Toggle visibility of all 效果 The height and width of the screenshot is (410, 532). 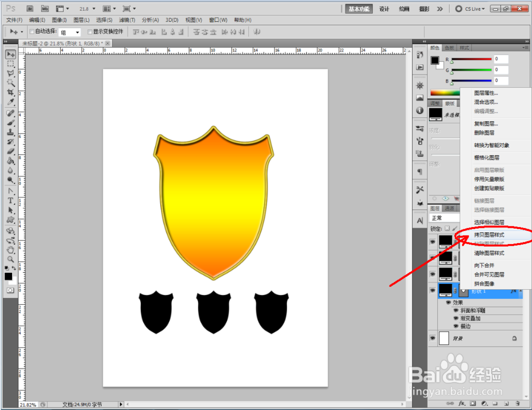click(448, 302)
